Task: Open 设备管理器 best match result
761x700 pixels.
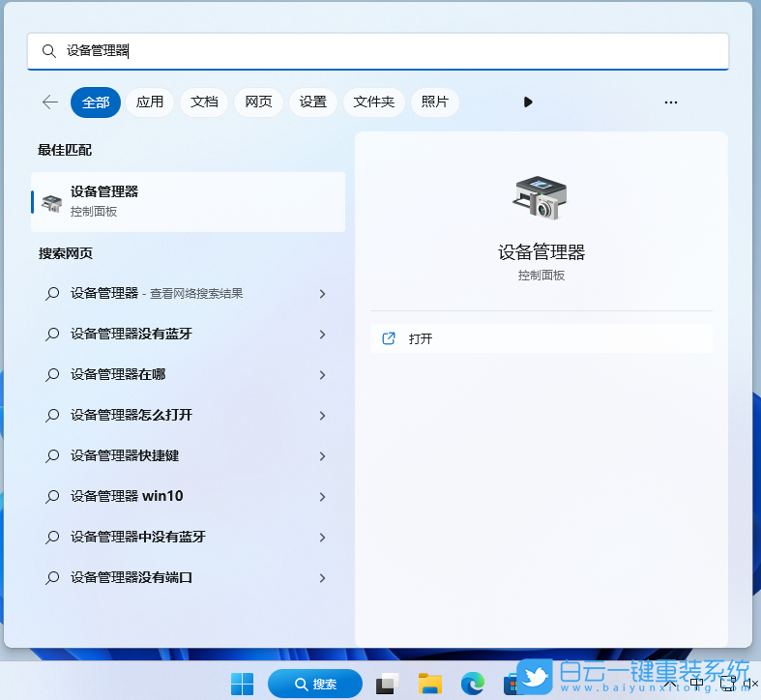Action: [x=188, y=201]
